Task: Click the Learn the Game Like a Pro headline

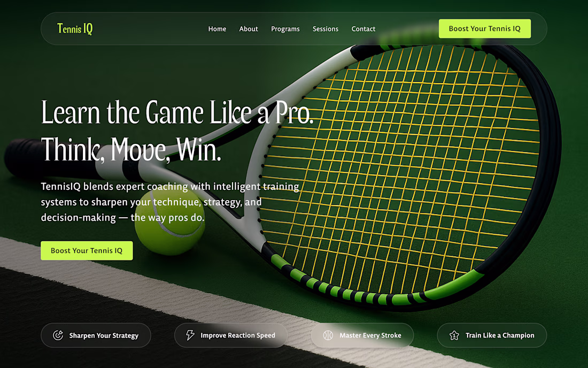Action: click(177, 112)
